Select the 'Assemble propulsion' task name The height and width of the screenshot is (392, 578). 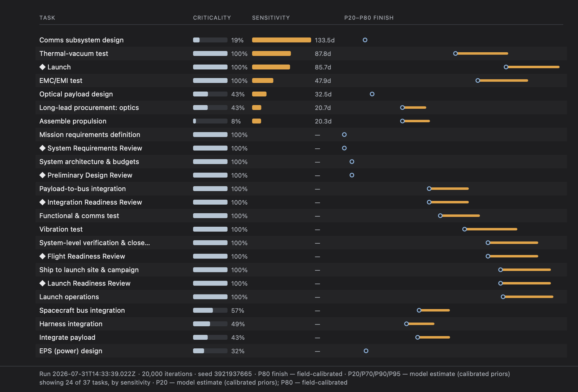73,121
